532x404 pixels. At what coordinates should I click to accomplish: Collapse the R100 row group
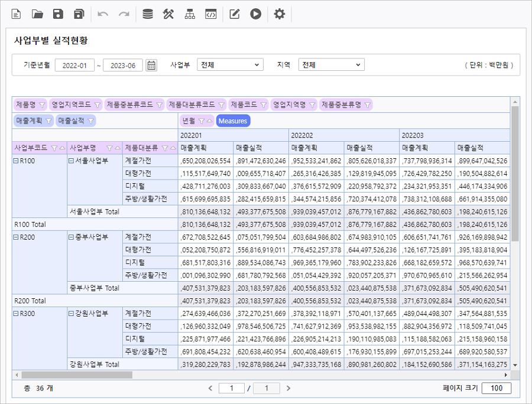click(16, 161)
